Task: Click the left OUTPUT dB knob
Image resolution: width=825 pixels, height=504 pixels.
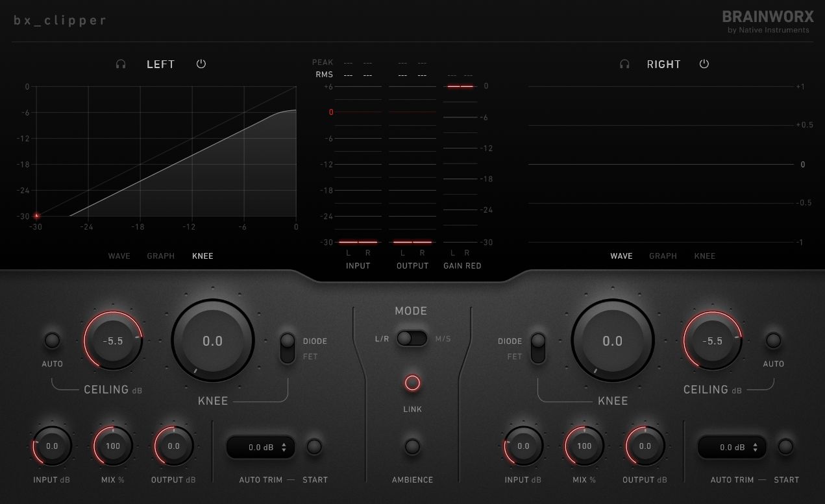Action: (173, 446)
